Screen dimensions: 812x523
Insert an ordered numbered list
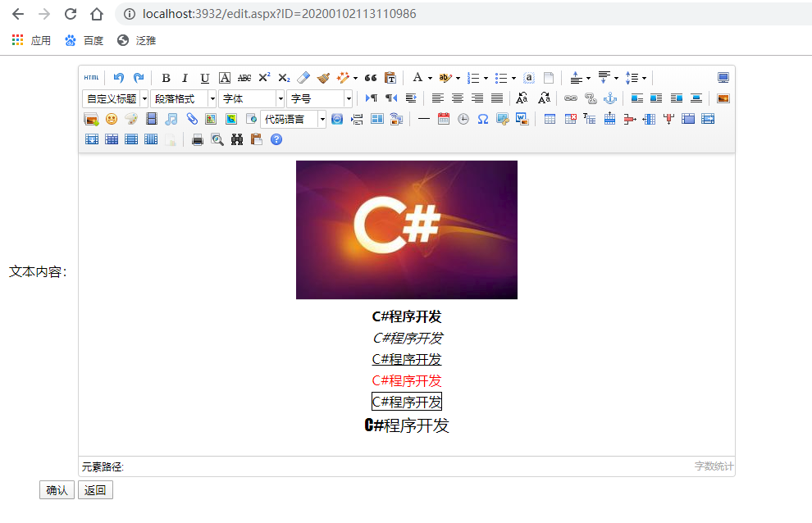point(473,78)
